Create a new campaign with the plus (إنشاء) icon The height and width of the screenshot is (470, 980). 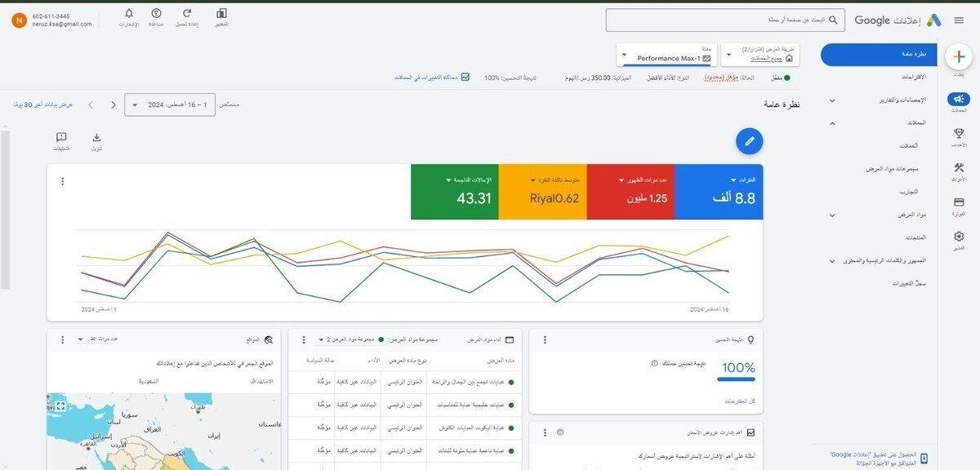pyautogui.click(x=959, y=56)
